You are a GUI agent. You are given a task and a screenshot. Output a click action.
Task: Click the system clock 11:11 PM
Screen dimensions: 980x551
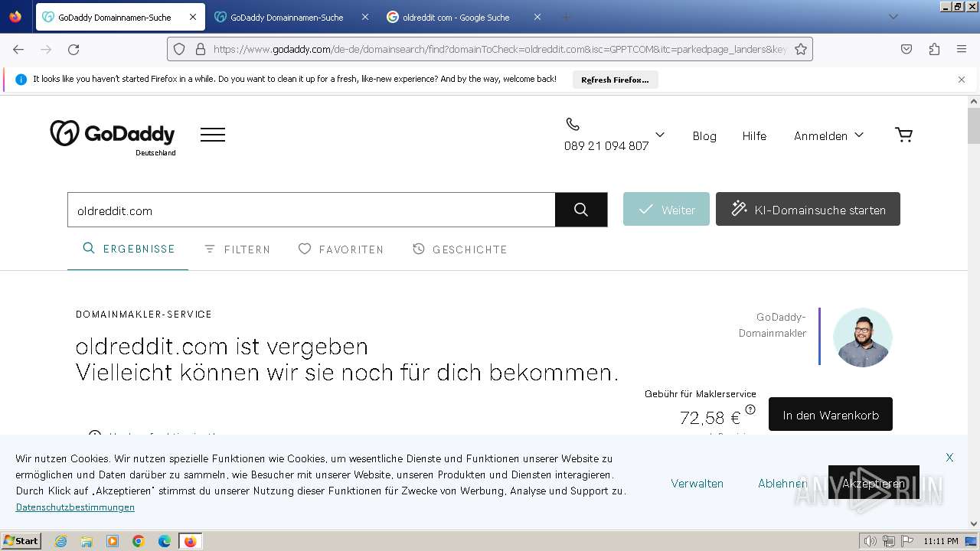pos(941,541)
